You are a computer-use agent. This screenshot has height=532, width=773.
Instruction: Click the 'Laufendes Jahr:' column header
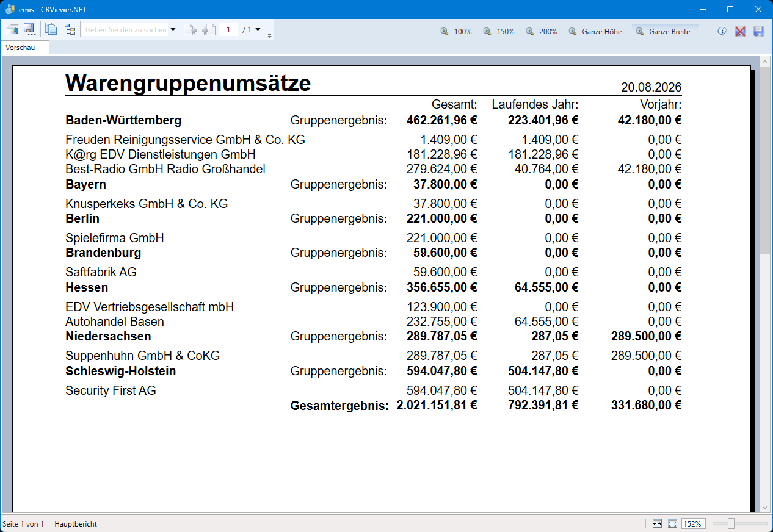point(535,105)
